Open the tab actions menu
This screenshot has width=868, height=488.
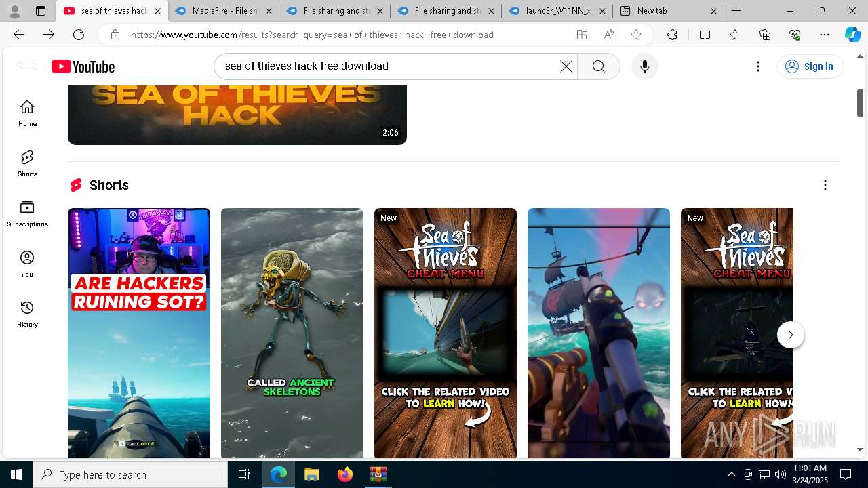pyautogui.click(x=41, y=11)
